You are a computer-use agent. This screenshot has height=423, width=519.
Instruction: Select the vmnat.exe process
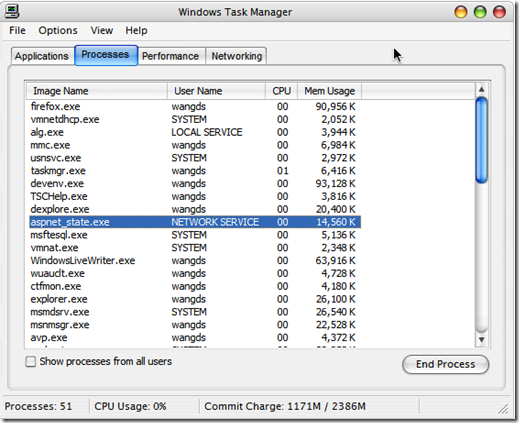tap(195, 248)
